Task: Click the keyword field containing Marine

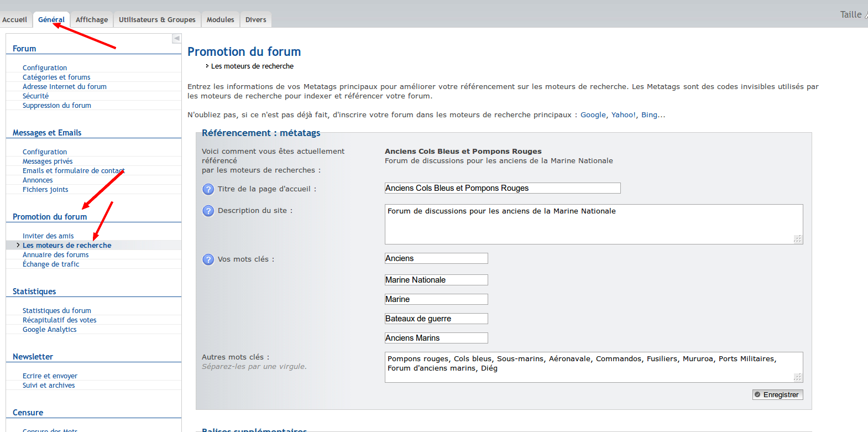Action: (436, 299)
